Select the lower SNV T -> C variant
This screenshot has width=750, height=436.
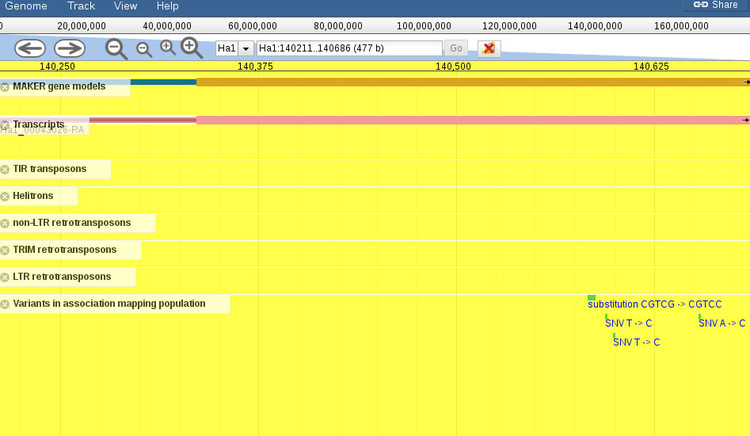[636, 342]
